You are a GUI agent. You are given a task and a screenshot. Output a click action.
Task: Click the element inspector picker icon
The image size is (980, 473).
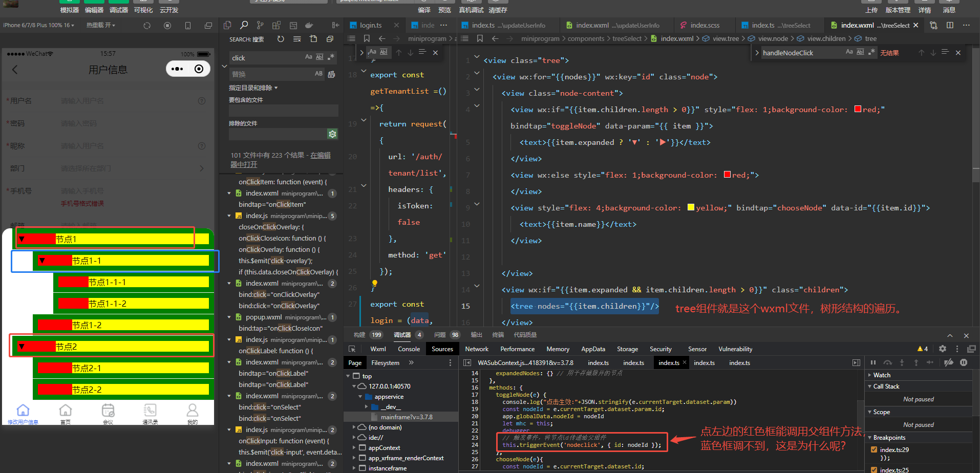[352, 349]
